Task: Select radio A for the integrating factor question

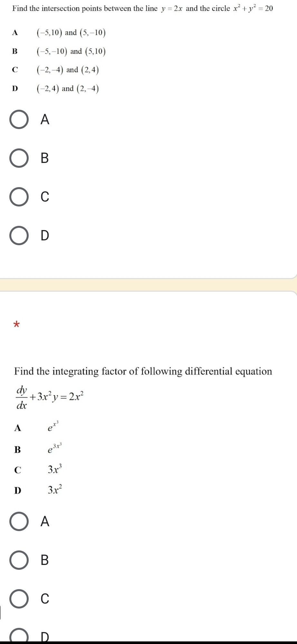Action: pyautogui.click(x=19, y=521)
